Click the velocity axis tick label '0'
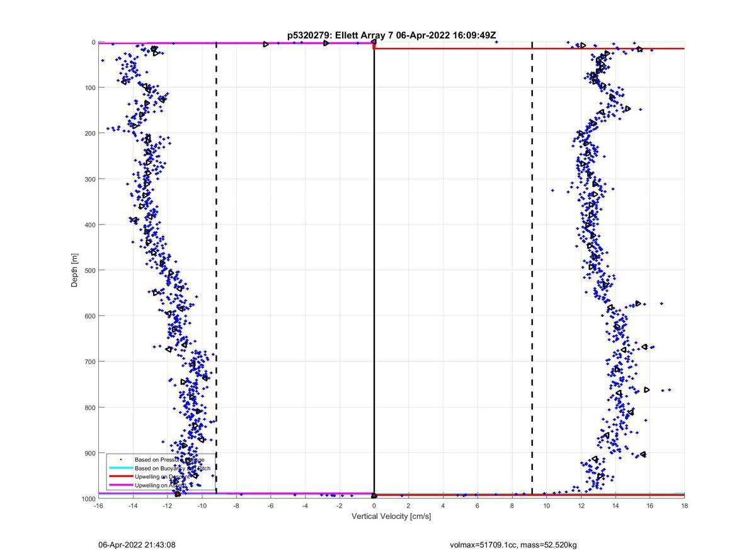 pos(374,506)
